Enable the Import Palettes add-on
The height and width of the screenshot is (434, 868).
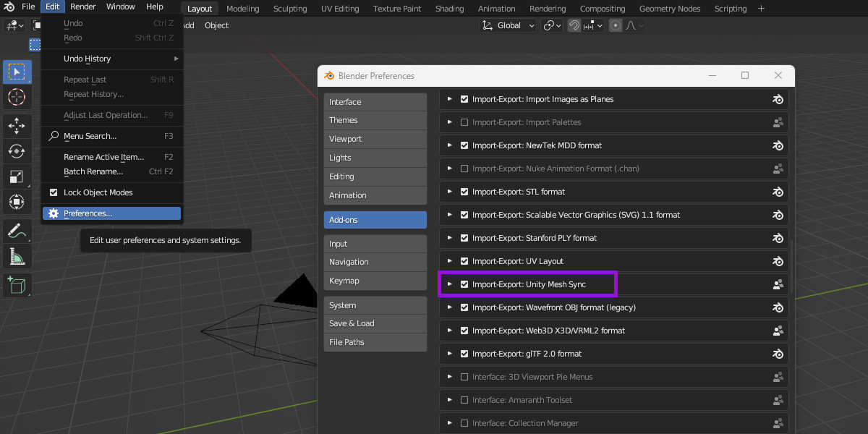pyautogui.click(x=464, y=122)
